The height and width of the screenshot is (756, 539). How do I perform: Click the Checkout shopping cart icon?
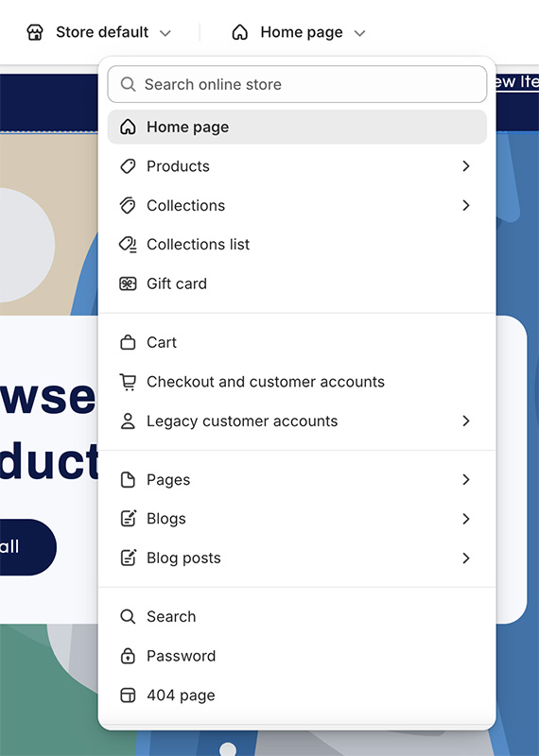pos(128,382)
